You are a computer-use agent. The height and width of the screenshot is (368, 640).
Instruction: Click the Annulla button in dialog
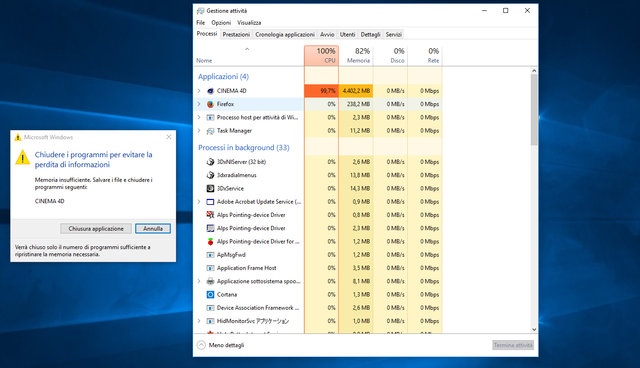coord(153,228)
